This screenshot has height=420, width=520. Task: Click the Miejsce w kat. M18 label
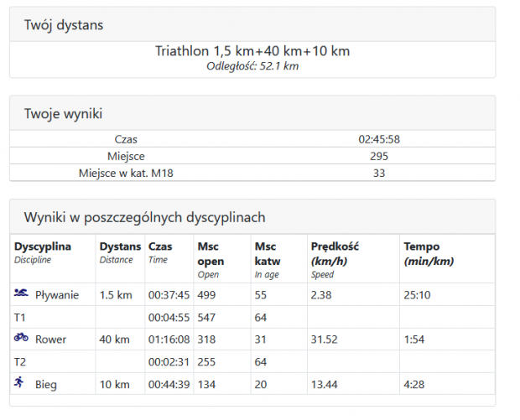pos(126,173)
